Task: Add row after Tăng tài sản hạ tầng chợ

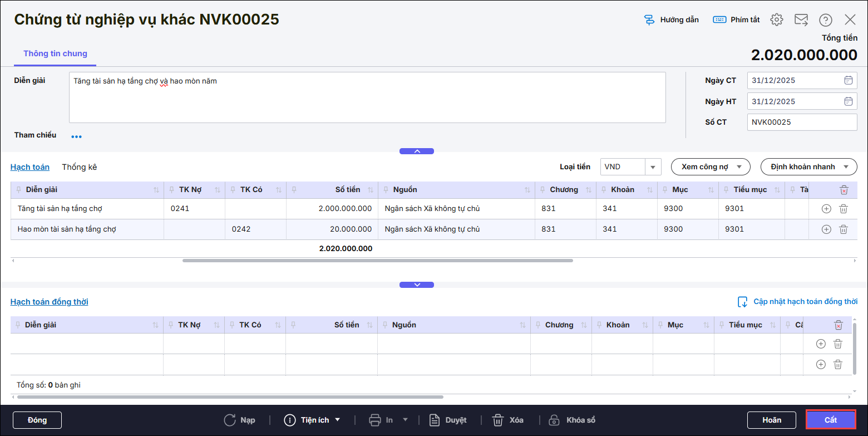Action: coord(826,209)
